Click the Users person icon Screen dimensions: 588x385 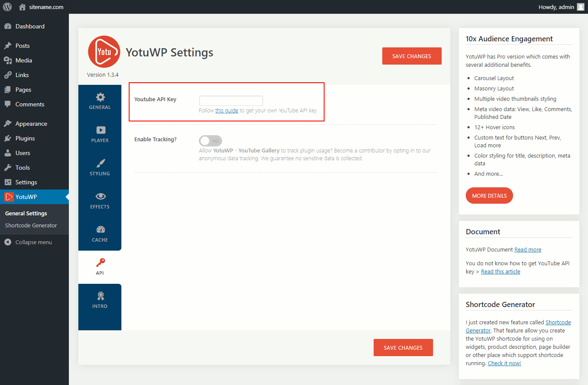[8, 153]
